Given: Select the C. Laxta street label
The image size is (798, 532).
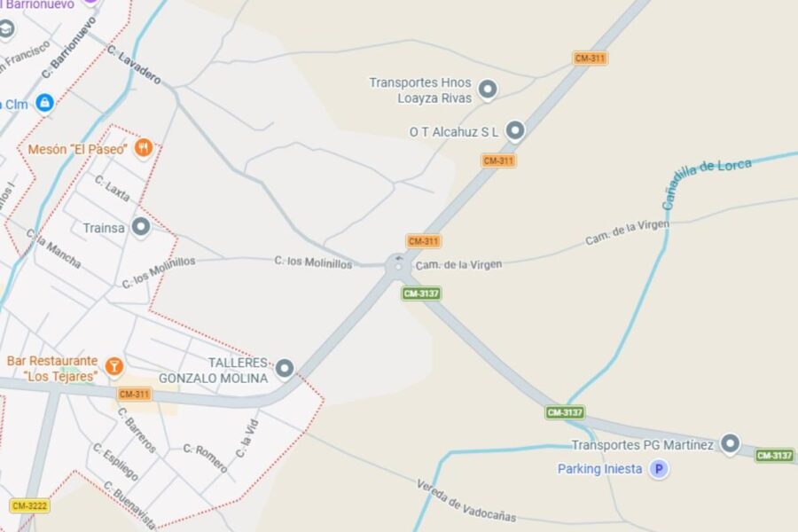Looking at the screenshot, I should (113, 188).
